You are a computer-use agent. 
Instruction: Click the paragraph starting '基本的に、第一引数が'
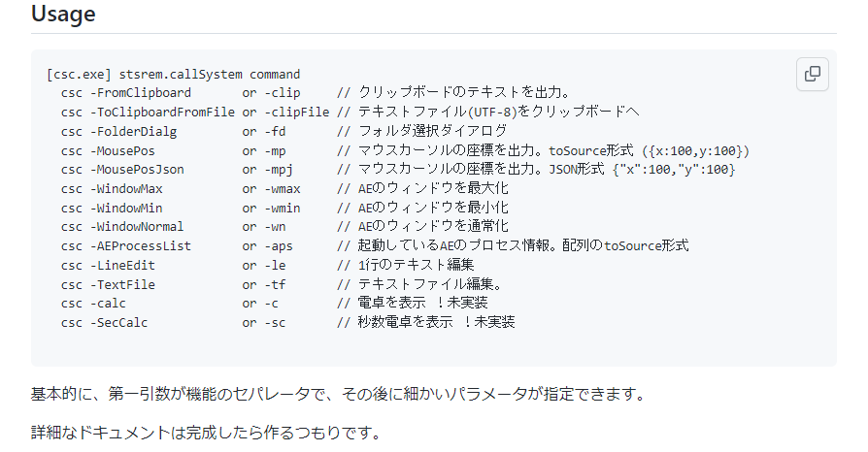click(x=338, y=395)
